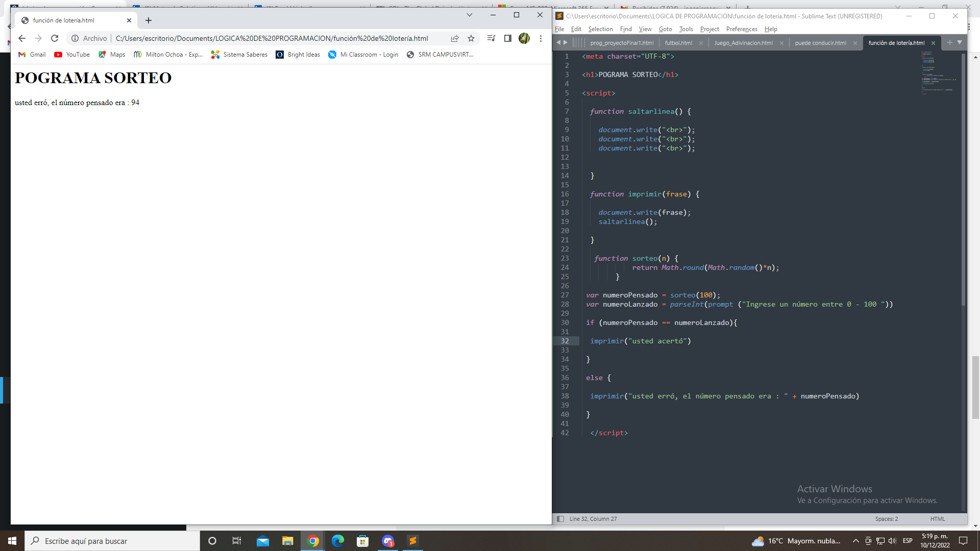Open File Explorer from taskbar
980x551 pixels.
[x=288, y=541]
